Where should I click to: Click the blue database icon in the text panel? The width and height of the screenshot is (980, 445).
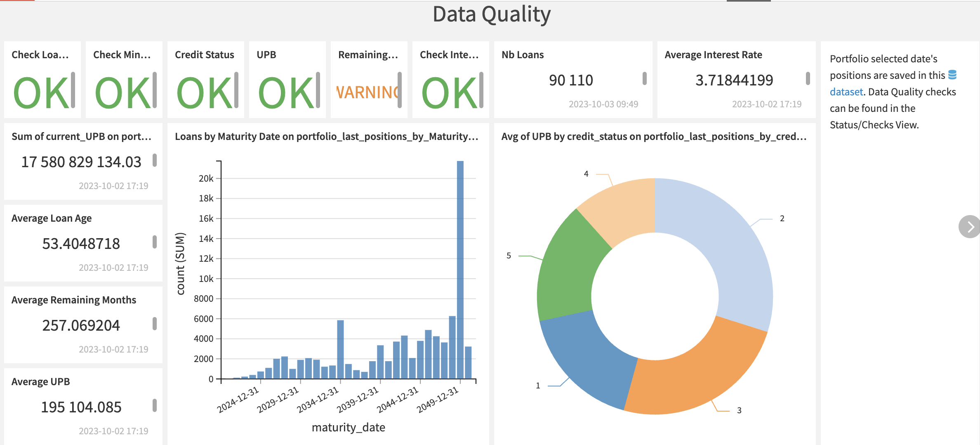pos(953,75)
